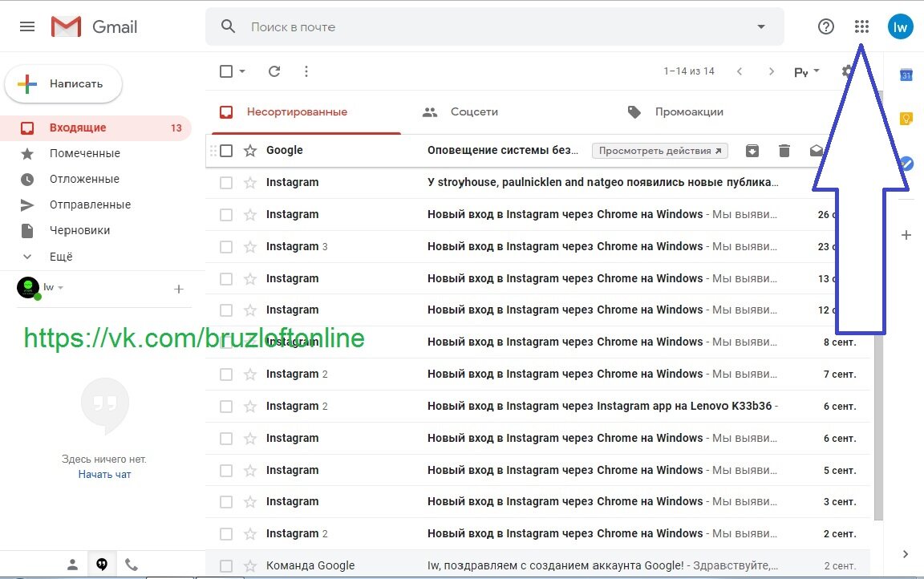This screenshot has width=924, height=579.
Task: Click Просмотреть действия button
Action: pos(660,151)
